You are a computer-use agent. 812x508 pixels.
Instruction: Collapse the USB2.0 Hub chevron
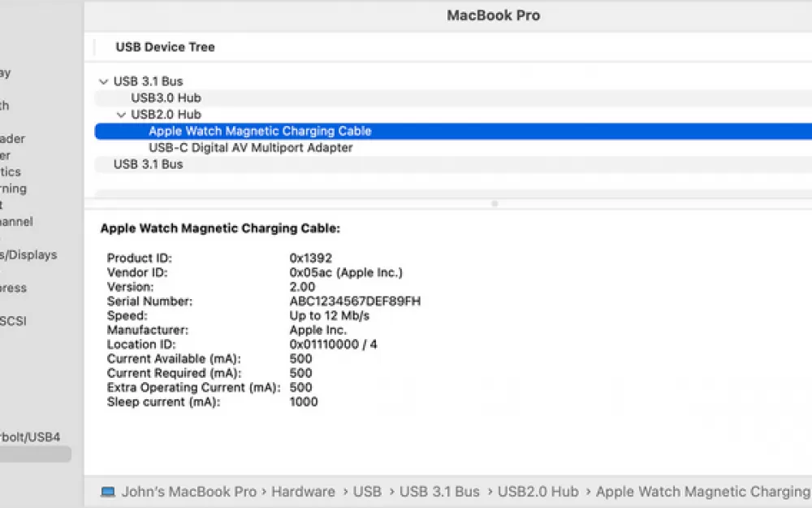click(121, 115)
